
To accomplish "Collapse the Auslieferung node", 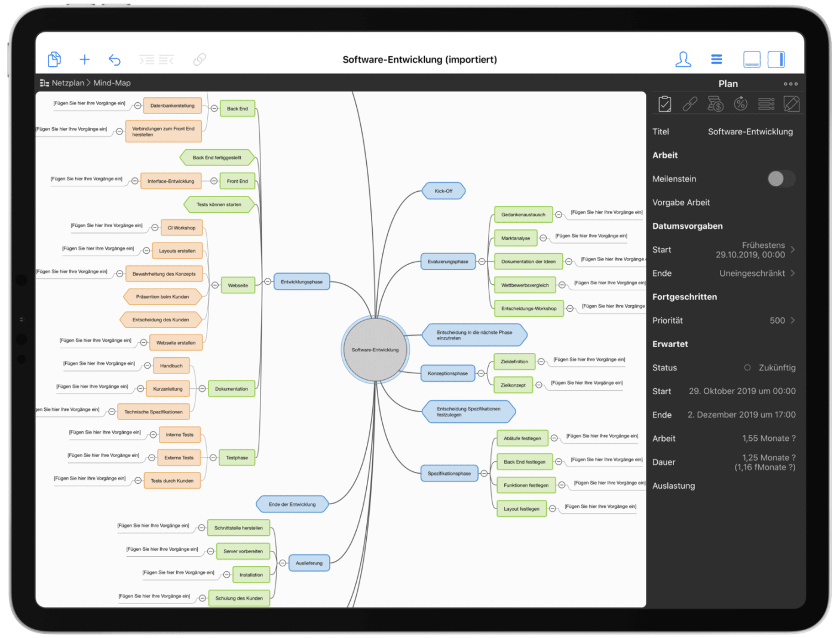I will [x=283, y=563].
